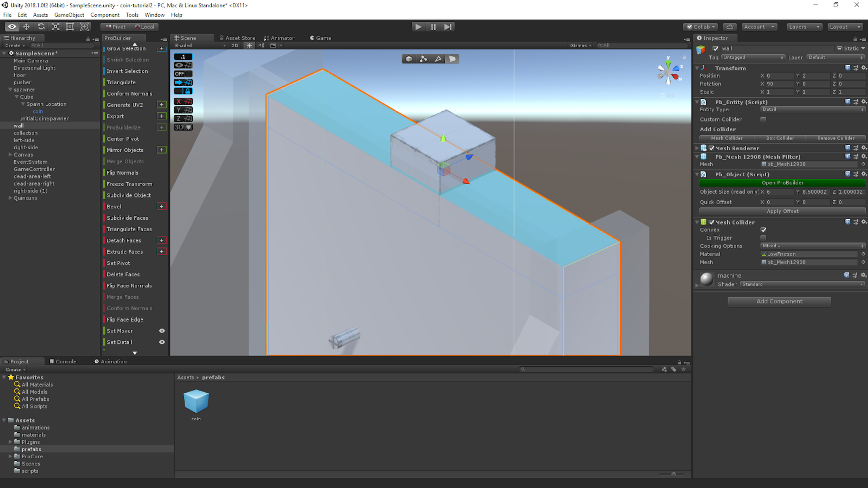Image resolution: width=868 pixels, height=488 pixels.
Task: Open the Tag dropdown
Action: [x=753, y=58]
